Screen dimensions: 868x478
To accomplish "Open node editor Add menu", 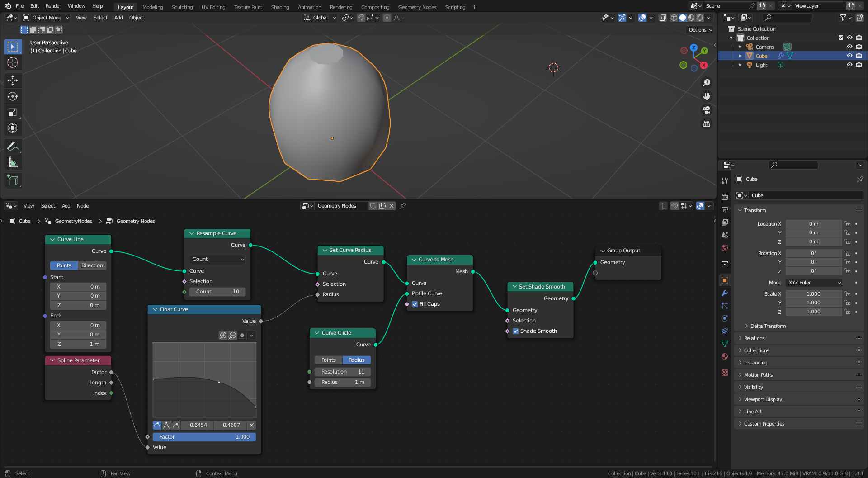I will tap(66, 206).
